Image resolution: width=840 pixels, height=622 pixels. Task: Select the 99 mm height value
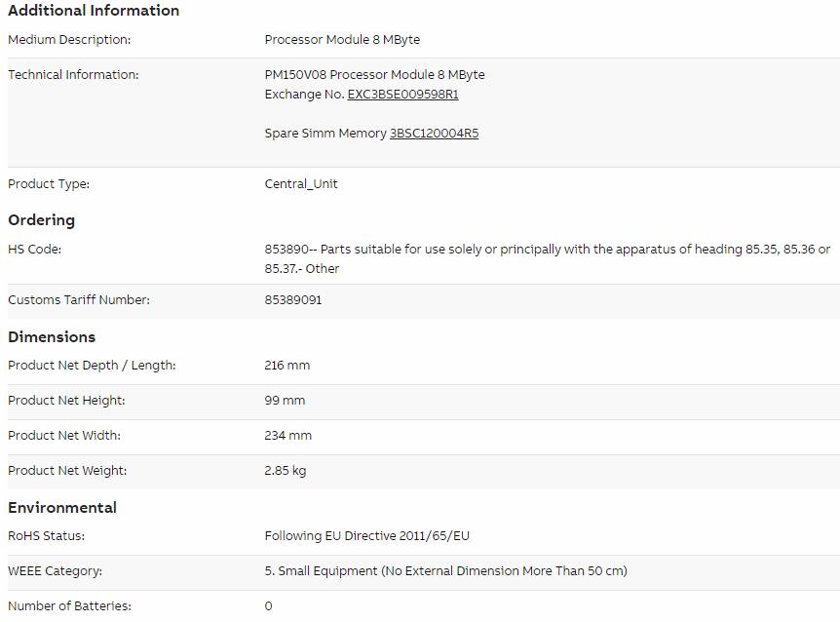point(285,401)
